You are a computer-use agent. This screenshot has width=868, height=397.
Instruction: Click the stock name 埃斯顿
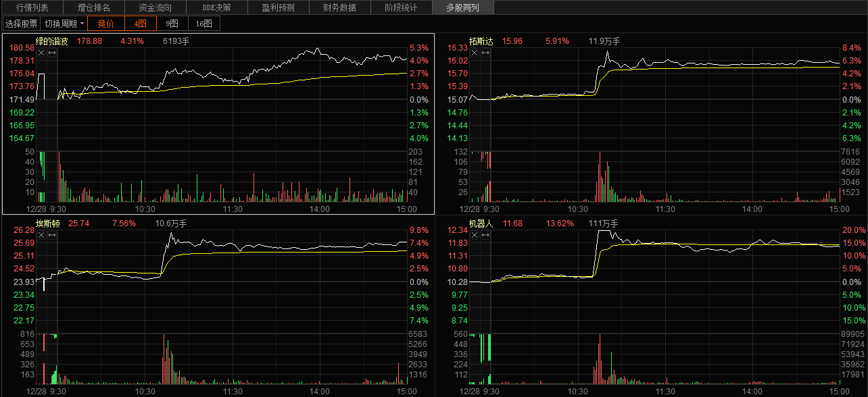[48, 223]
